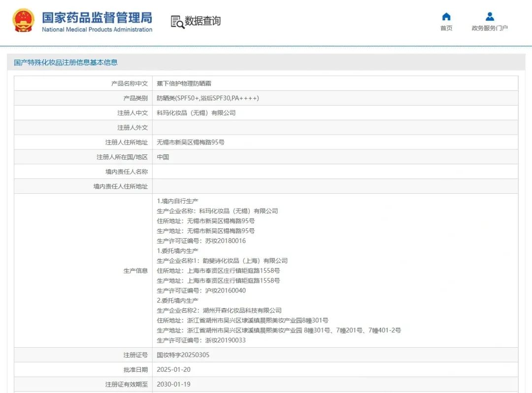Click National Medical Products Administration text
The height and width of the screenshot is (393, 532).
click(97, 30)
